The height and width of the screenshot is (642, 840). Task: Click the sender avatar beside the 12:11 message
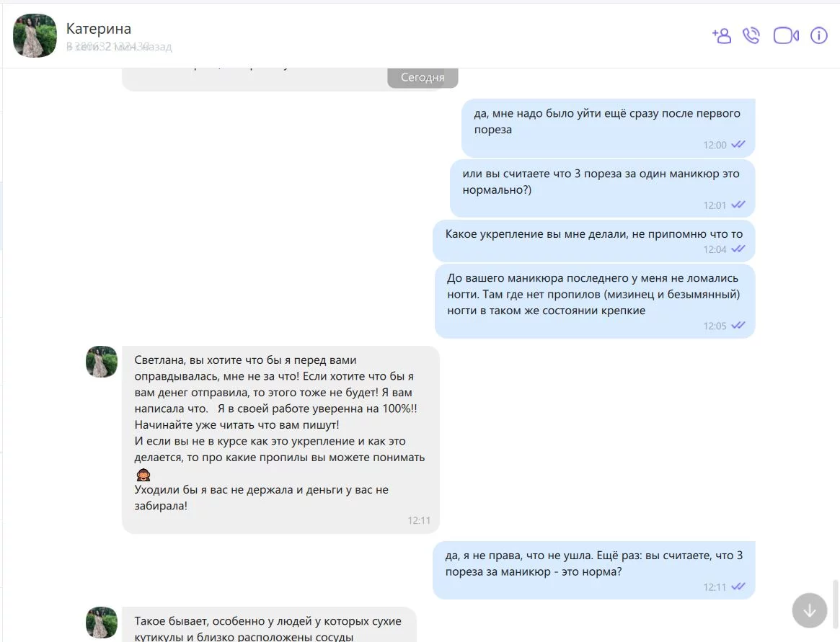[x=102, y=362]
